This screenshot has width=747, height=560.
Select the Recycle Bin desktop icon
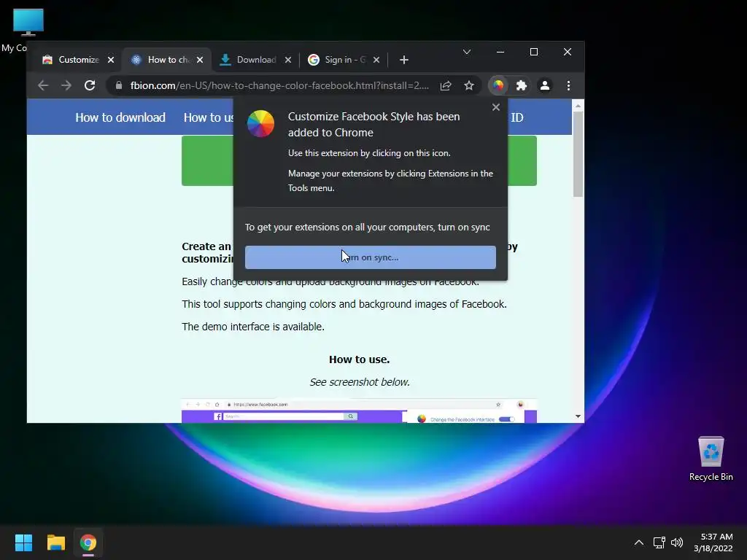tap(711, 459)
